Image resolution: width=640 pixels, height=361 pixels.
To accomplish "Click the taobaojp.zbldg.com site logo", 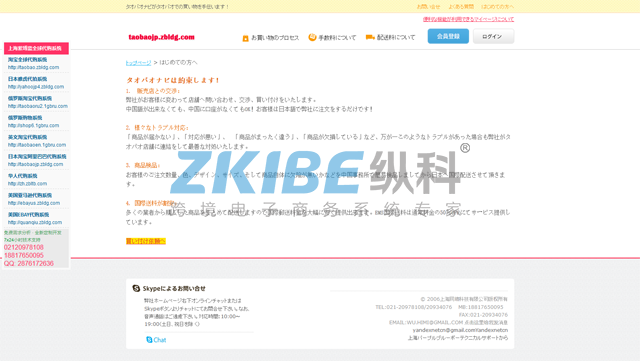I will [162, 37].
